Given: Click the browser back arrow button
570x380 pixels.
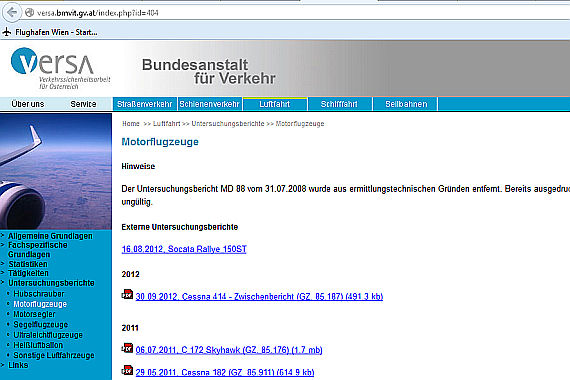Looking at the screenshot, I should click(x=12, y=12).
